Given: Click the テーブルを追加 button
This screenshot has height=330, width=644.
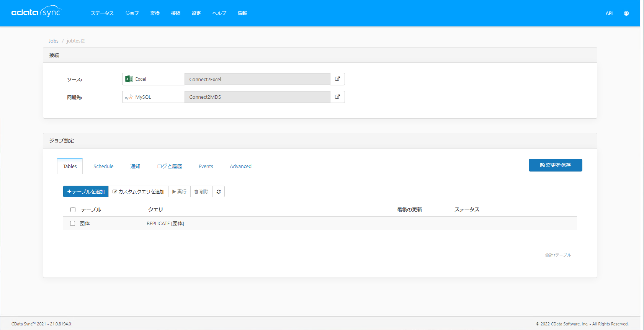Looking at the screenshot, I should [86, 191].
